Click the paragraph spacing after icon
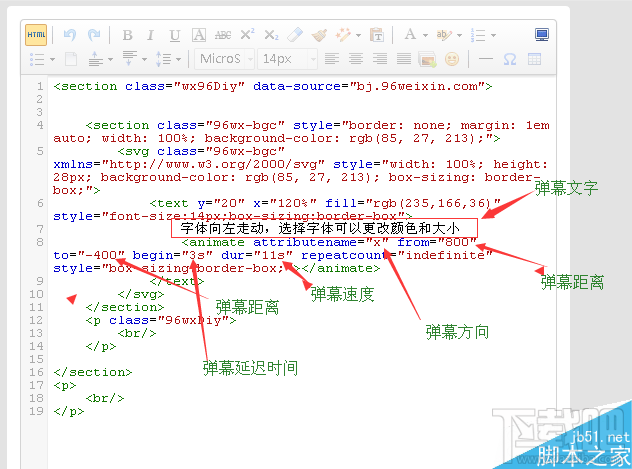Screen dimensions: 632x469 point(129,59)
